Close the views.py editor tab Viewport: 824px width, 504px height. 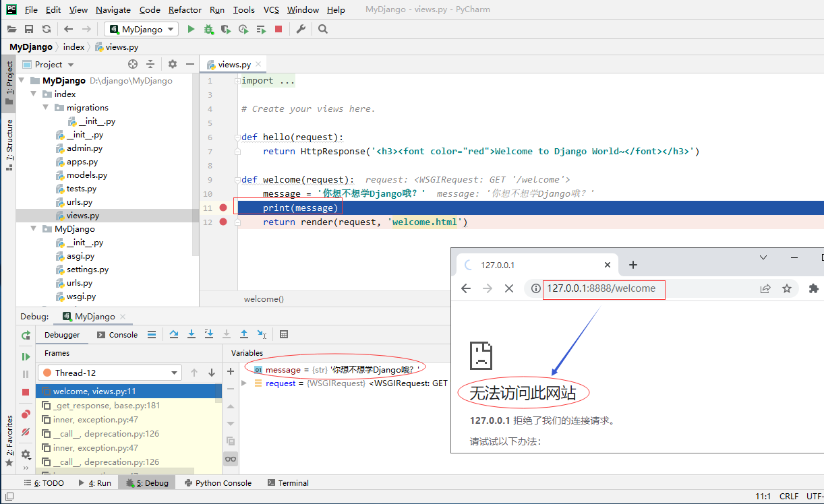[x=259, y=65]
